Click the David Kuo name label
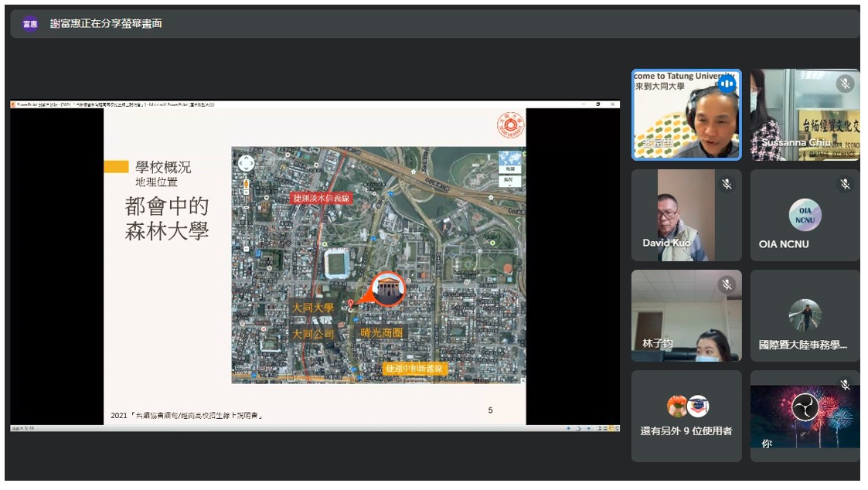The width and height of the screenshot is (868, 490). pyautogui.click(x=666, y=243)
